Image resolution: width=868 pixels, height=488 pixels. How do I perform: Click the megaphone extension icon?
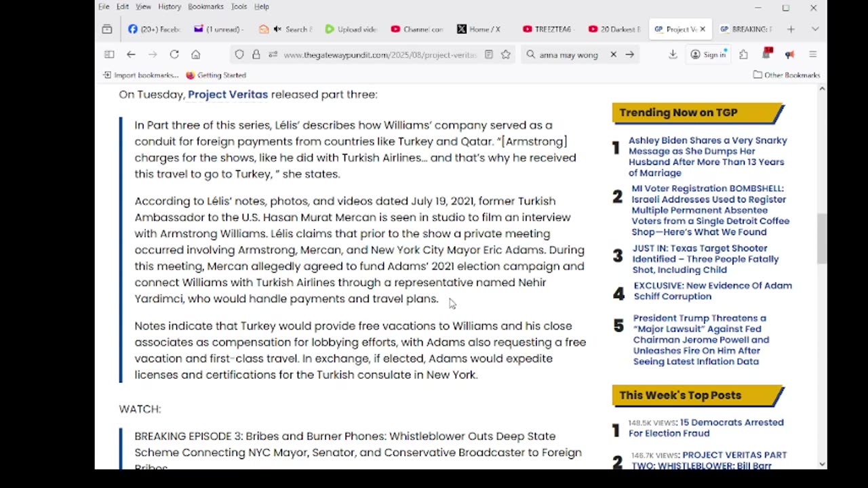pos(790,54)
